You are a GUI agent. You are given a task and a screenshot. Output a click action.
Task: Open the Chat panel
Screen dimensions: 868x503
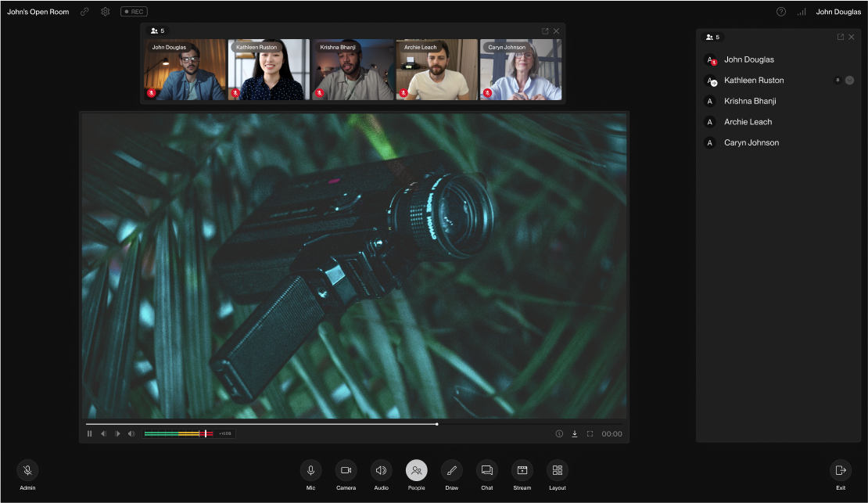[x=486, y=470]
